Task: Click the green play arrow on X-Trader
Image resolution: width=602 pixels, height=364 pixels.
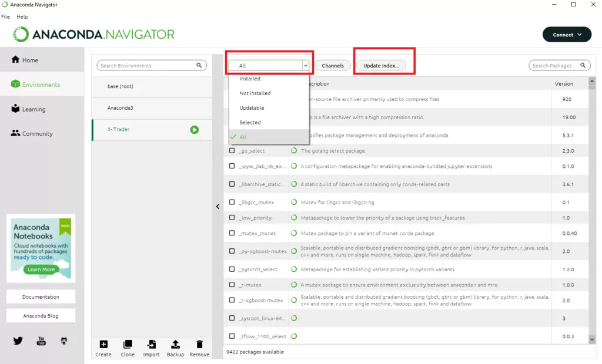Action: pyautogui.click(x=194, y=130)
